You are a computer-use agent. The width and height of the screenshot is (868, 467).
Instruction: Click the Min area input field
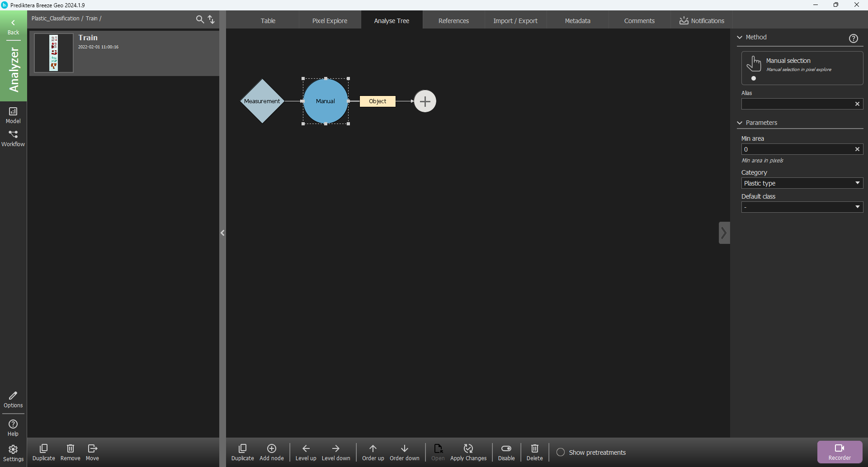(797, 149)
